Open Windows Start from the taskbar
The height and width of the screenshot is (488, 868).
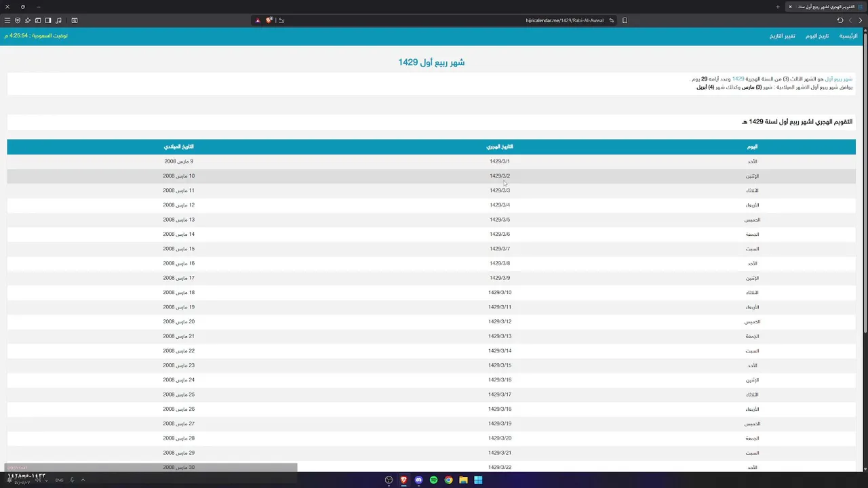pyautogui.click(x=478, y=480)
